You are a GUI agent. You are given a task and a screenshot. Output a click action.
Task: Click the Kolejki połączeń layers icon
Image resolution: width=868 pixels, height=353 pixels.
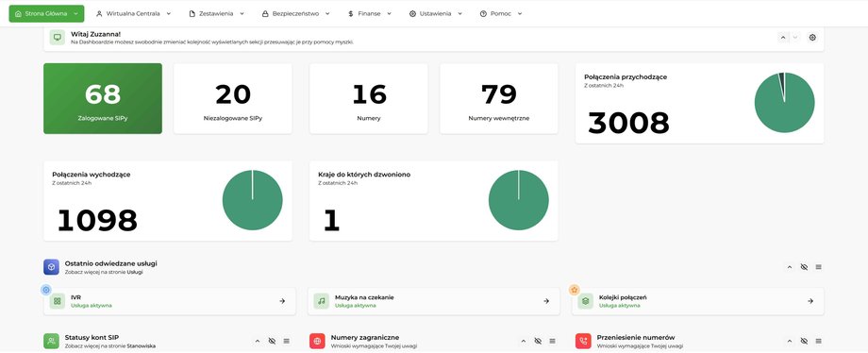click(x=585, y=301)
